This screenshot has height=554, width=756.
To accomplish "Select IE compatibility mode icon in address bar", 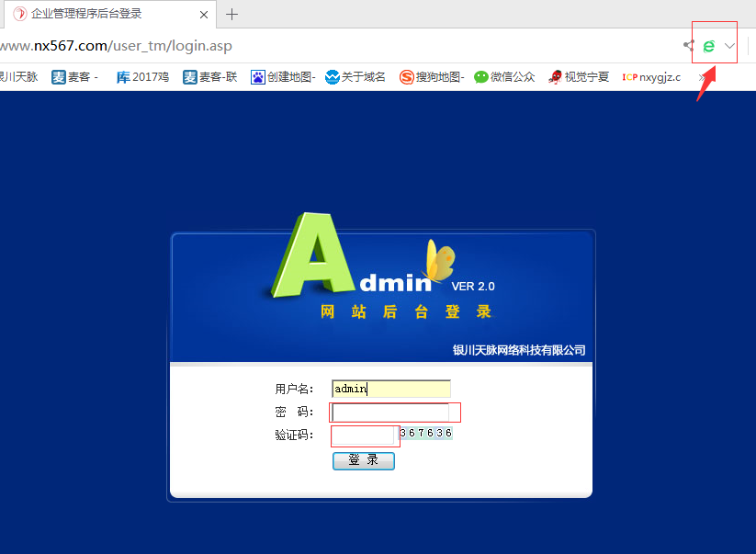I will tap(707, 44).
